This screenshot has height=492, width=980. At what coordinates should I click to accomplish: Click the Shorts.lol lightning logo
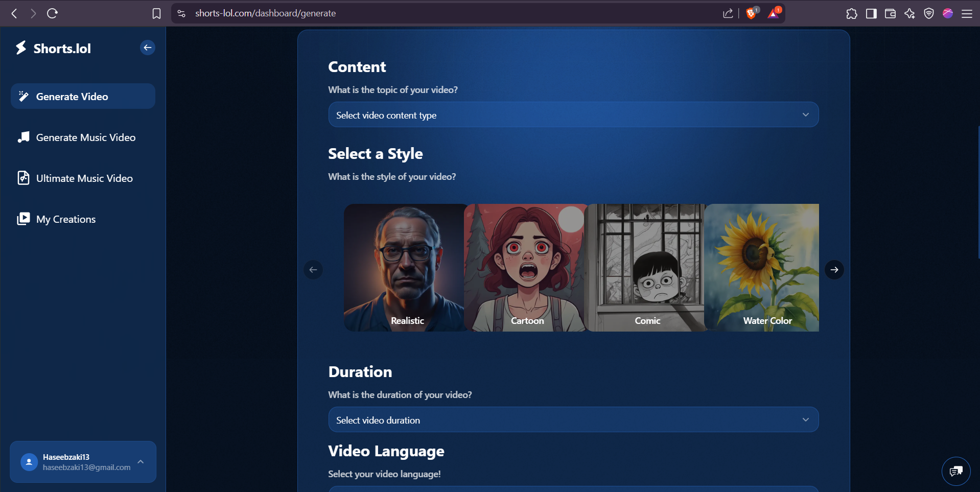[21, 48]
